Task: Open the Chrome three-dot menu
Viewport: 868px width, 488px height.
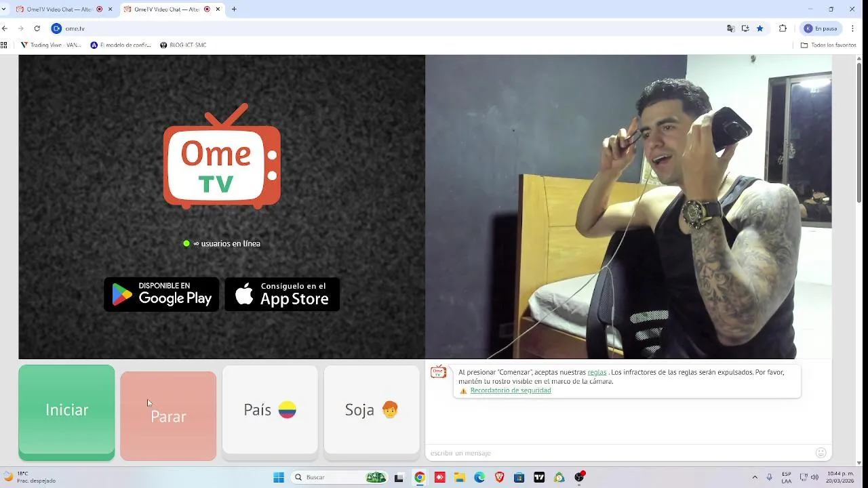Action: point(852,28)
